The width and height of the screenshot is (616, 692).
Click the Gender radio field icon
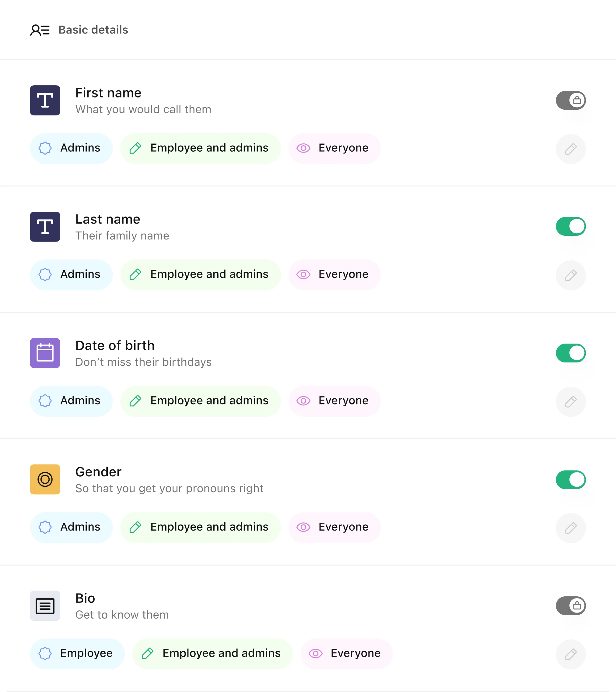point(45,479)
